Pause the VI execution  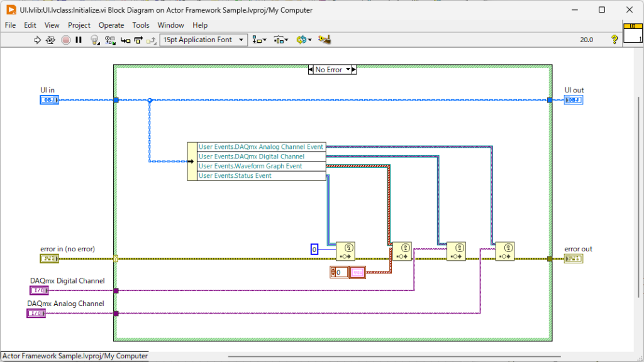coord(79,40)
